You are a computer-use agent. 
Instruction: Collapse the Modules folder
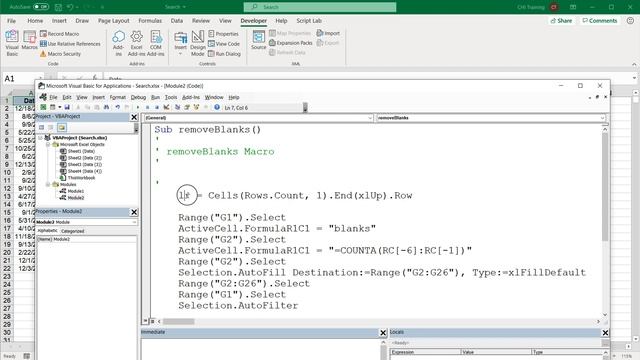point(48,184)
